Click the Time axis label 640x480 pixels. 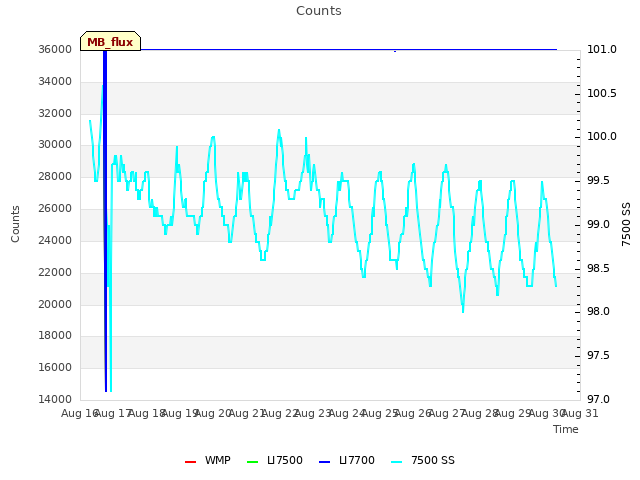coord(566,429)
